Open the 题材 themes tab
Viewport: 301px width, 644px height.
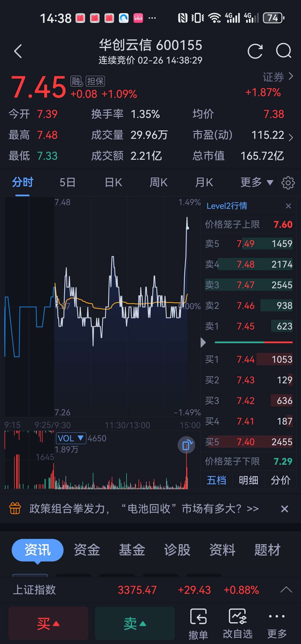(267, 550)
